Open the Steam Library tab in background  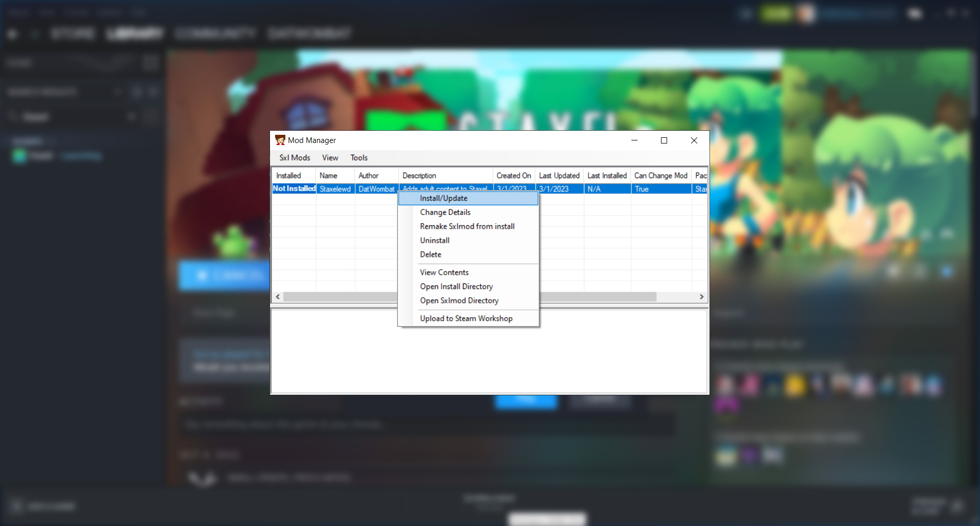pyautogui.click(x=135, y=34)
